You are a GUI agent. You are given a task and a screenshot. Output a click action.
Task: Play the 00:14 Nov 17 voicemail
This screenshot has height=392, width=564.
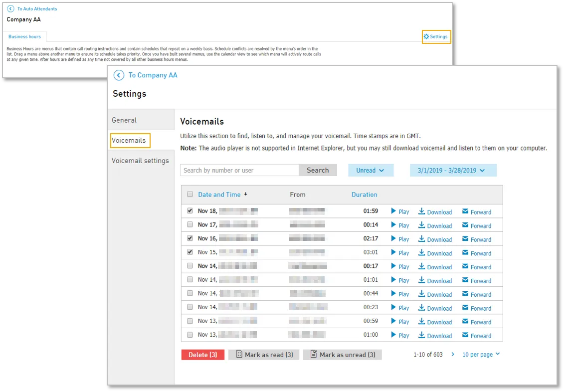pos(400,225)
